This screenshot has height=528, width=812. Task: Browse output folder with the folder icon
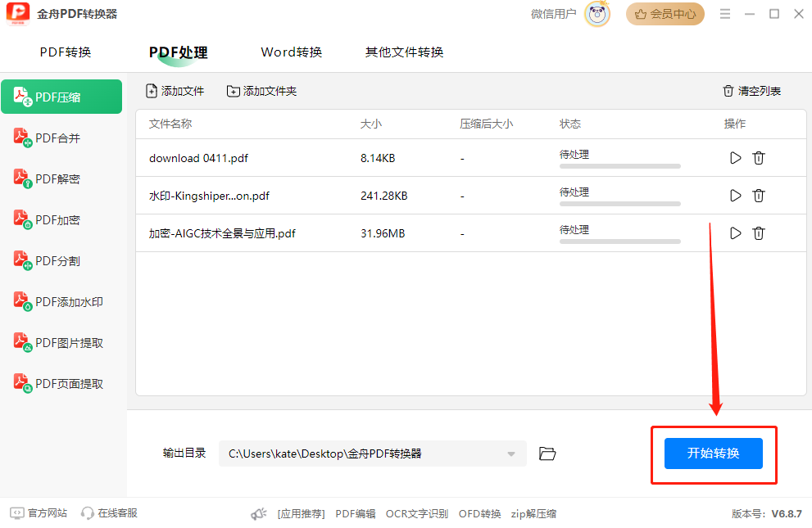[547, 454]
